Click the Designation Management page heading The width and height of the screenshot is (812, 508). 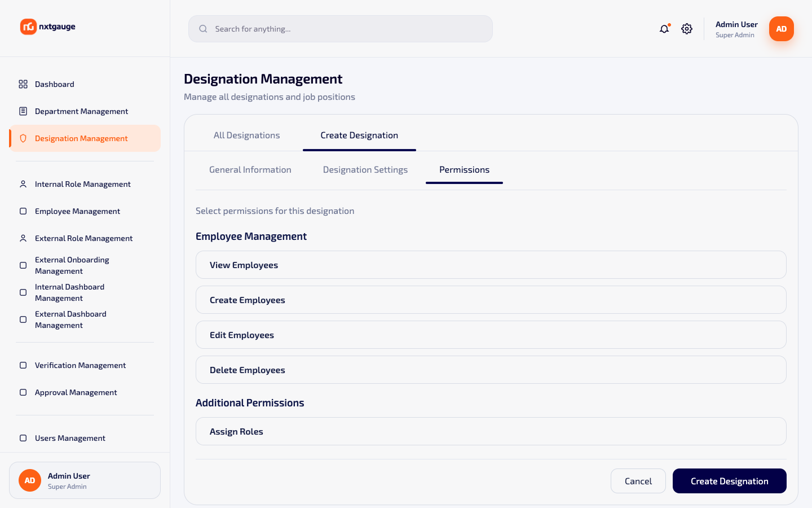263,79
